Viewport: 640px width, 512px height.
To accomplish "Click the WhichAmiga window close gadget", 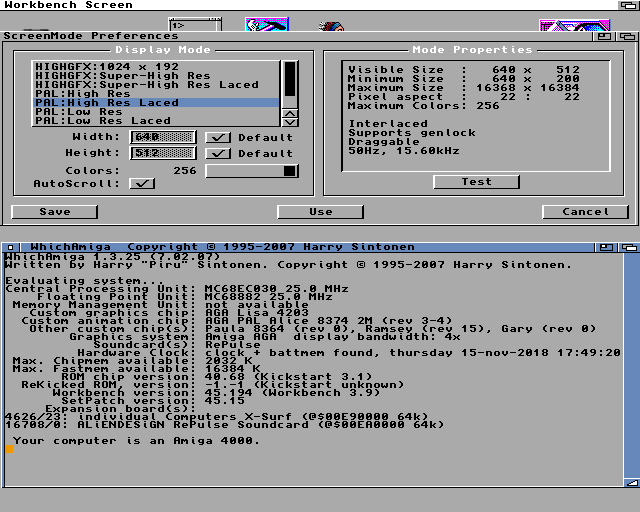I will pos(10,246).
